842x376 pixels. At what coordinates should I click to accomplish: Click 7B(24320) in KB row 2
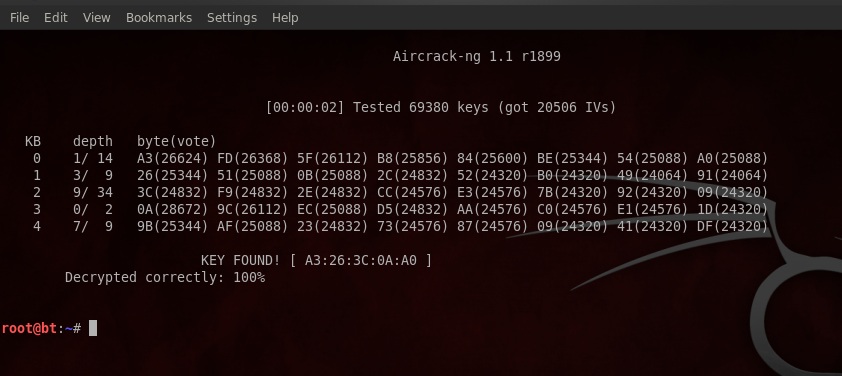click(x=573, y=192)
